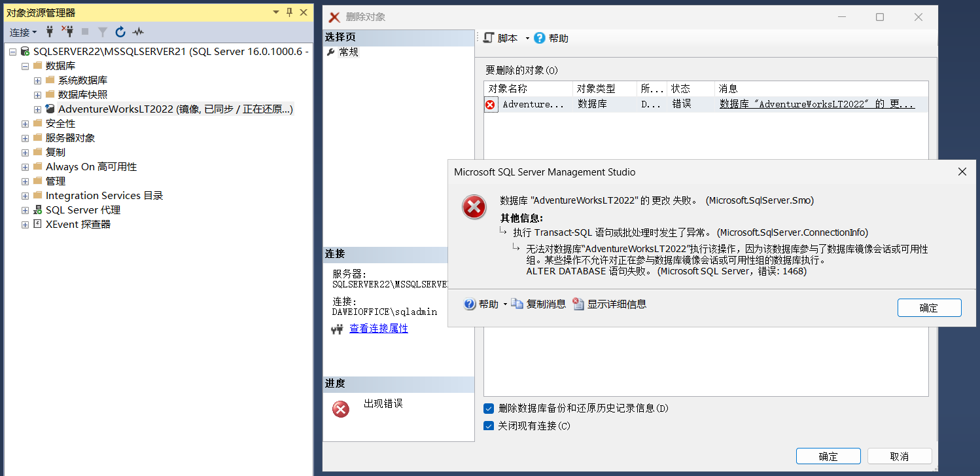980x476 pixels.
Task: Close the error message box with its X
Action: pyautogui.click(x=962, y=172)
